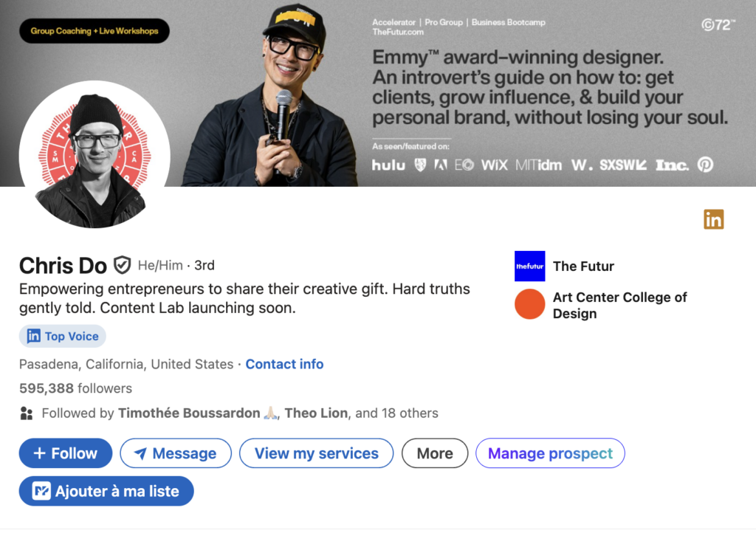Open the More options menu
This screenshot has width=756, height=536.
[434, 453]
